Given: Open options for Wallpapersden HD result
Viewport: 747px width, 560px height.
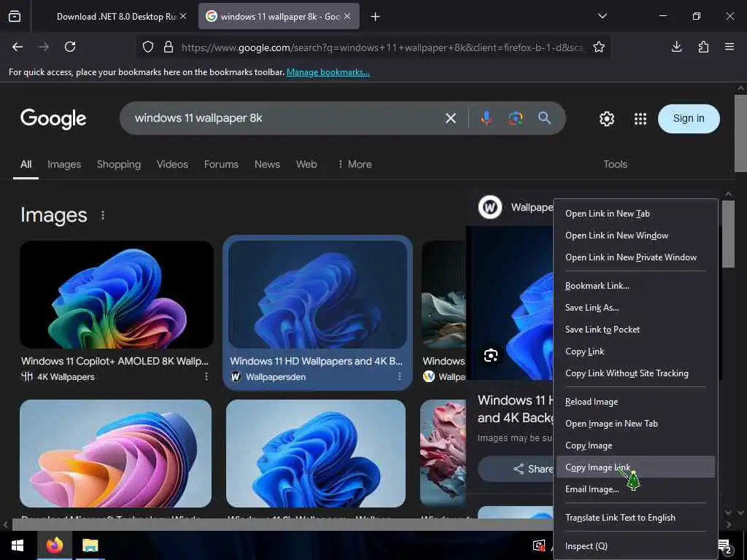Looking at the screenshot, I should (399, 377).
